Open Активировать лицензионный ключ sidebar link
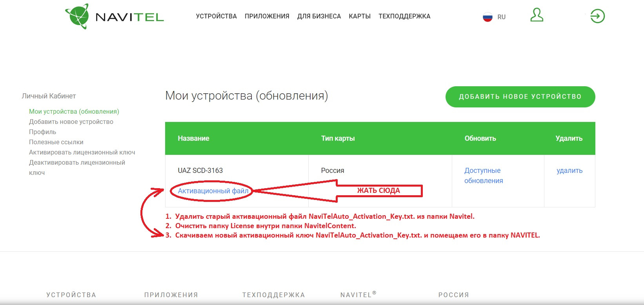 [x=82, y=152]
